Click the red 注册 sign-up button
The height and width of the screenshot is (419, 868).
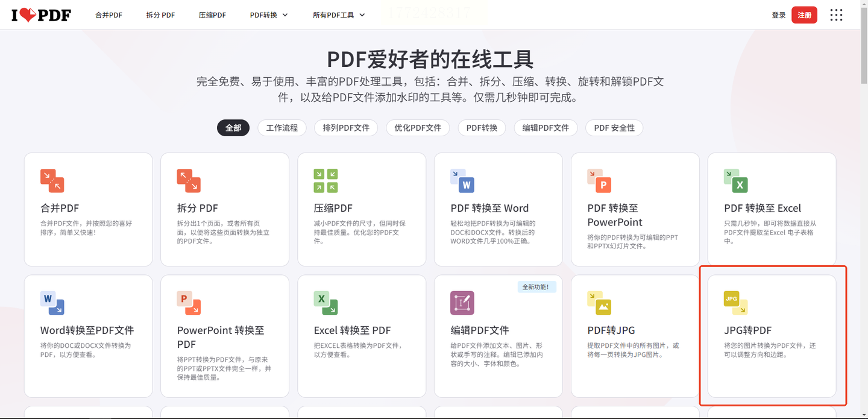click(805, 15)
